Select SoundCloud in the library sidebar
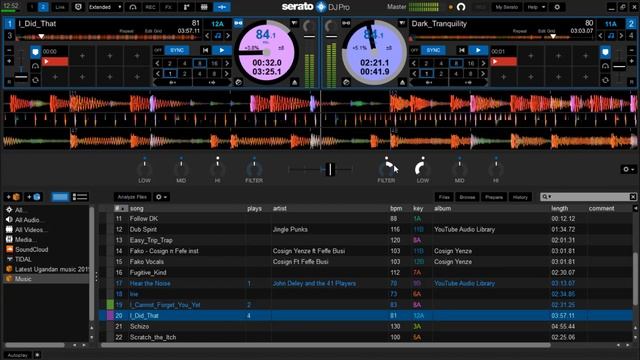640x360 pixels. pos(31,249)
